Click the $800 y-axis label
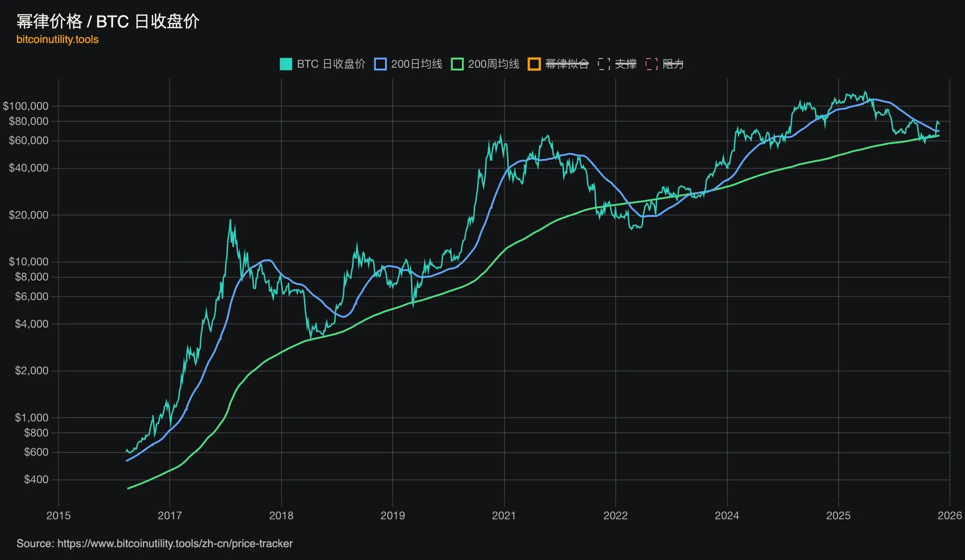This screenshot has width=965, height=560. [x=36, y=433]
